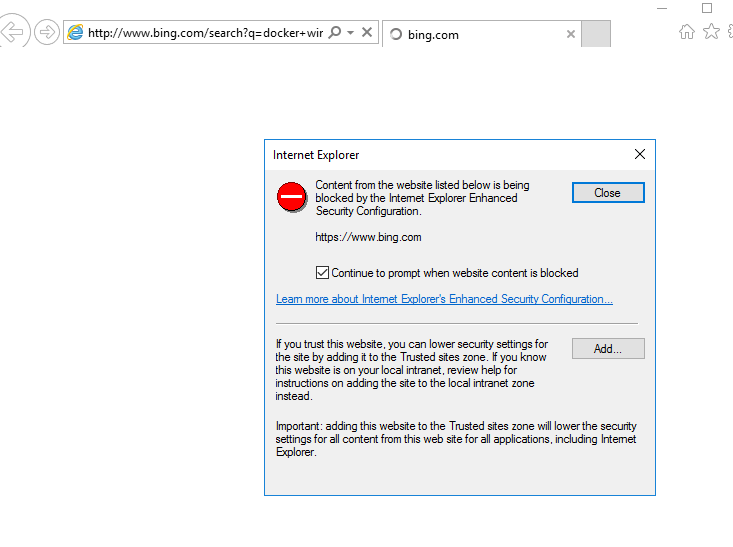
Task: Click the magnifier search icon in address bar
Action: tap(335, 32)
